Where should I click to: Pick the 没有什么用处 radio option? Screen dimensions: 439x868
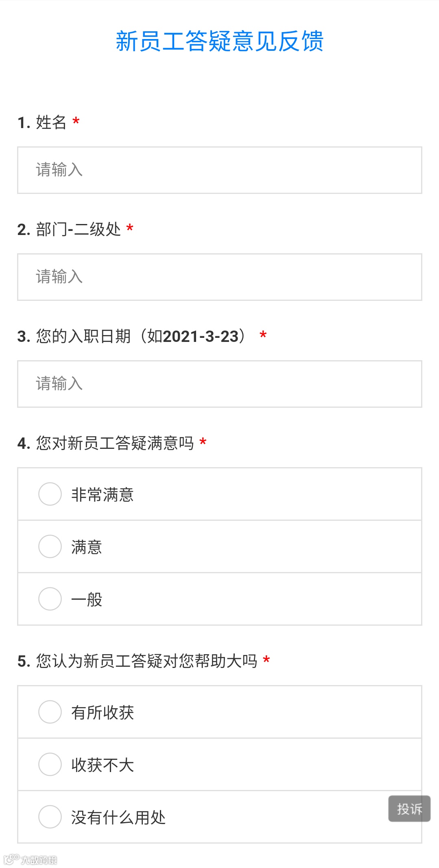tap(50, 817)
